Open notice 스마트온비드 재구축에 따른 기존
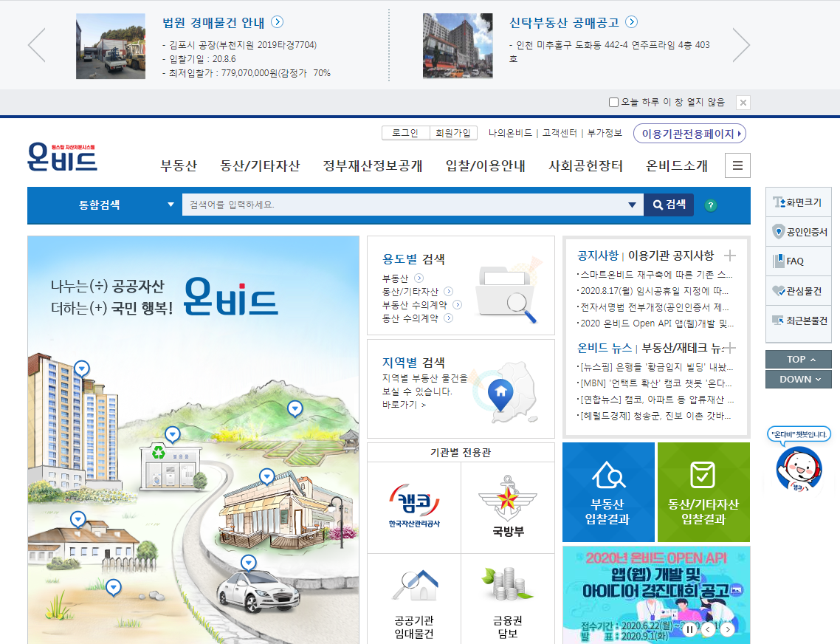Screen dimensions: 840x644 coord(656,275)
